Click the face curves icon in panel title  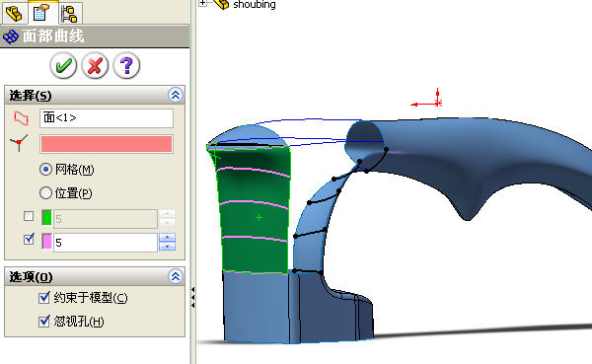pyautogui.click(x=10, y=37)
